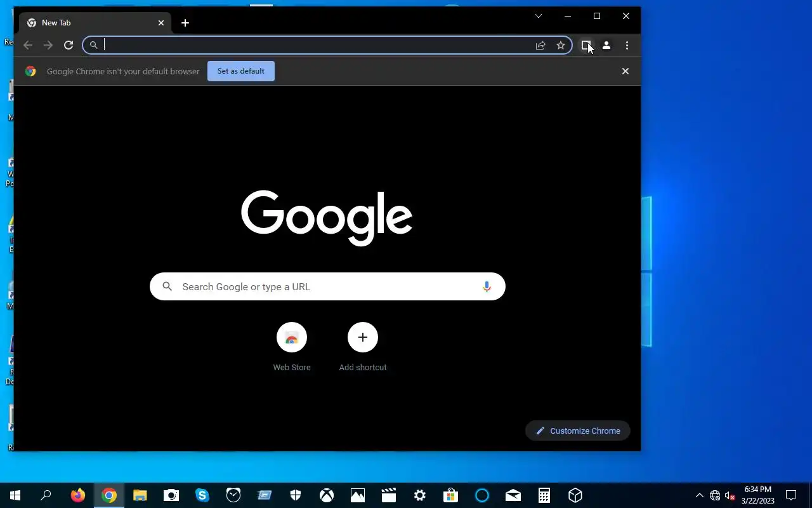
Task: Open the Camera app in taskbar
Action: [171, 495]
